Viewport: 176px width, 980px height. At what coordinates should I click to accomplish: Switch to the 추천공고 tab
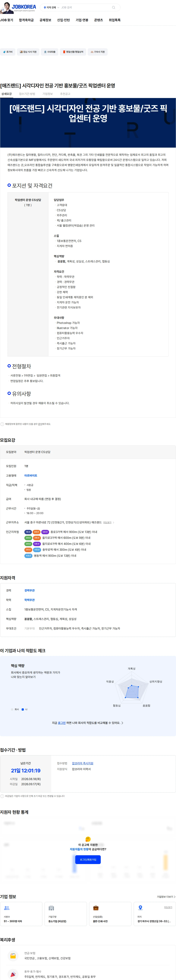(65, 94)
